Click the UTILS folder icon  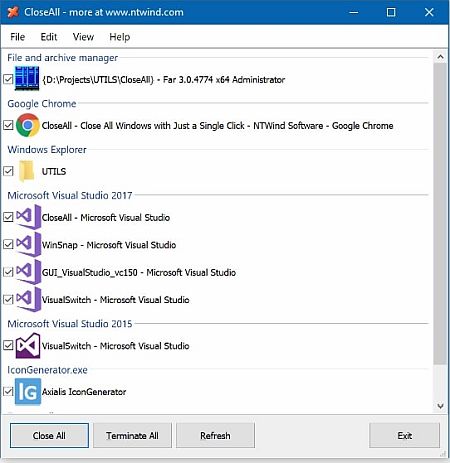(27, 171)
